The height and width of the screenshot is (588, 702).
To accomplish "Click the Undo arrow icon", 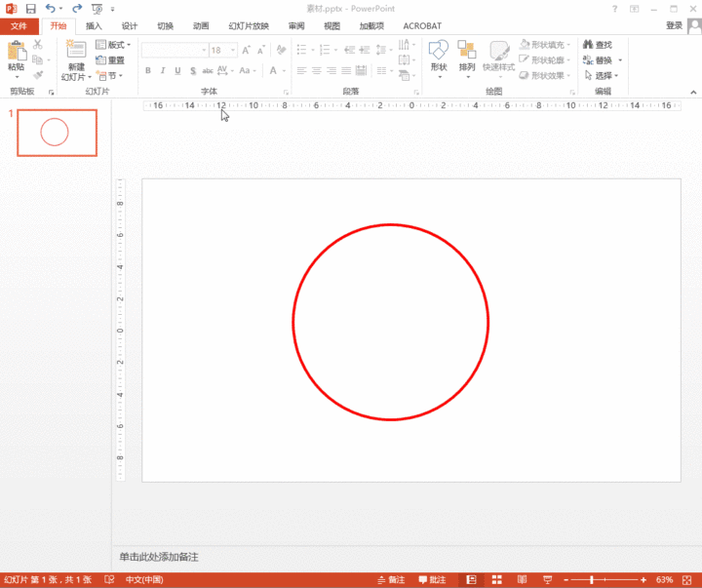I will (50, 9).
